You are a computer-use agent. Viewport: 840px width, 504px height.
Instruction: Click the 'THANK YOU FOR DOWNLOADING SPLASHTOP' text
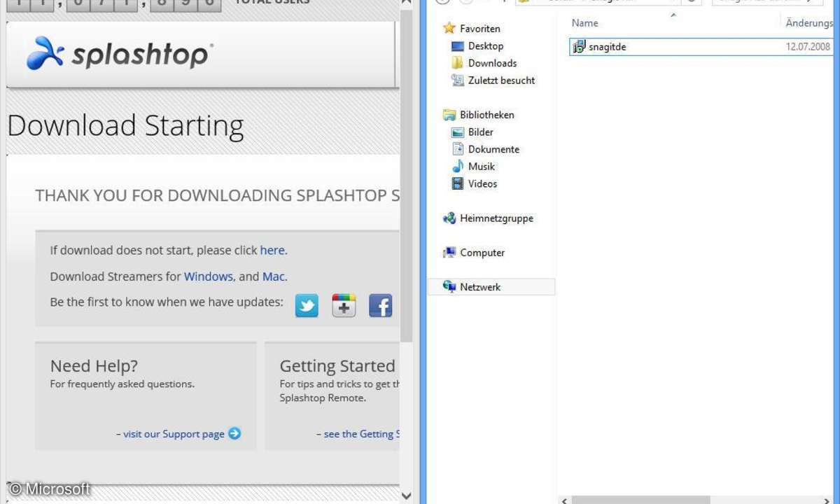[x=217, y=195]
